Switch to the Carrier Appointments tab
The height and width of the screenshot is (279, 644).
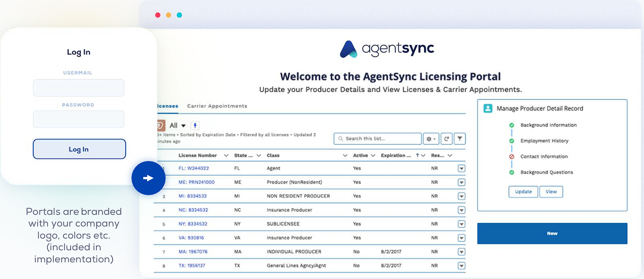pyautogui.click(x=217, y=106)
